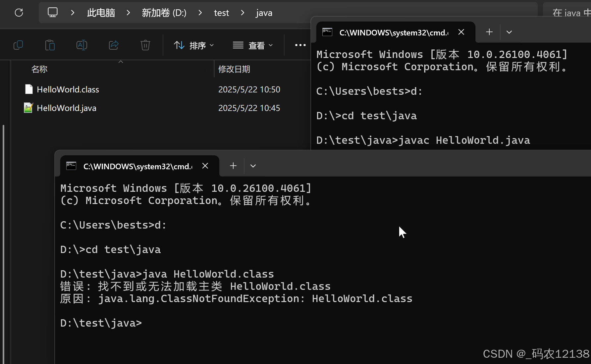
Task: Click the Rename toolbar icon
Action: tap(82, 45)
